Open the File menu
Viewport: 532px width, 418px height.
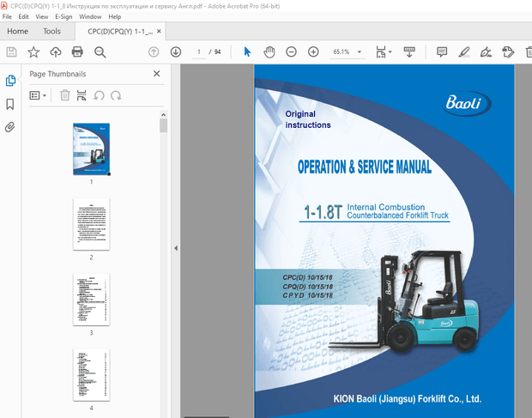7,16
